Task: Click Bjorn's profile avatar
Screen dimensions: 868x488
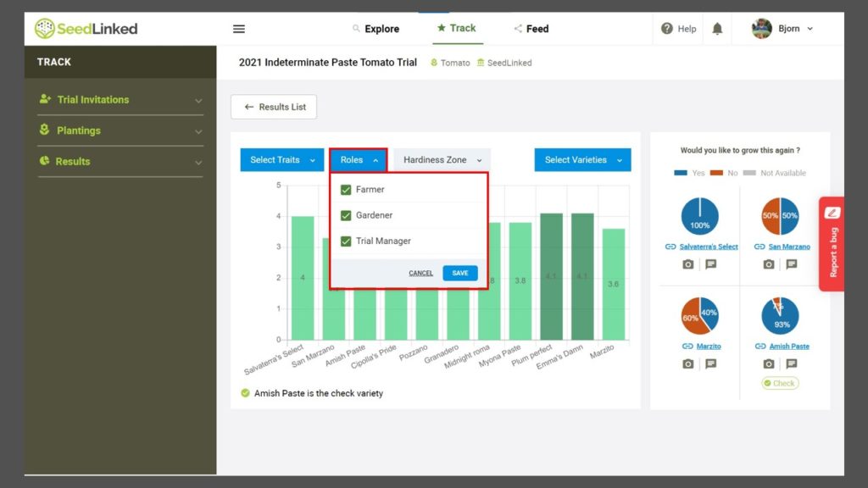Action: point(762,28)
